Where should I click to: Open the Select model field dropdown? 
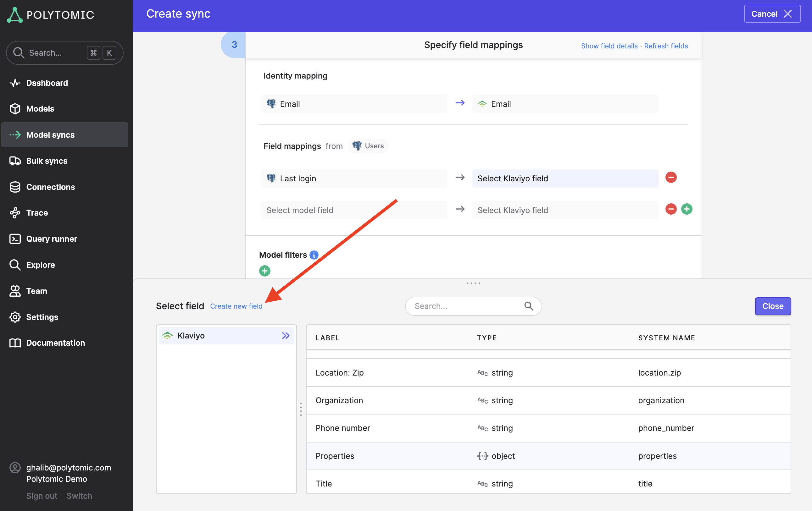(x=354, y=210)
